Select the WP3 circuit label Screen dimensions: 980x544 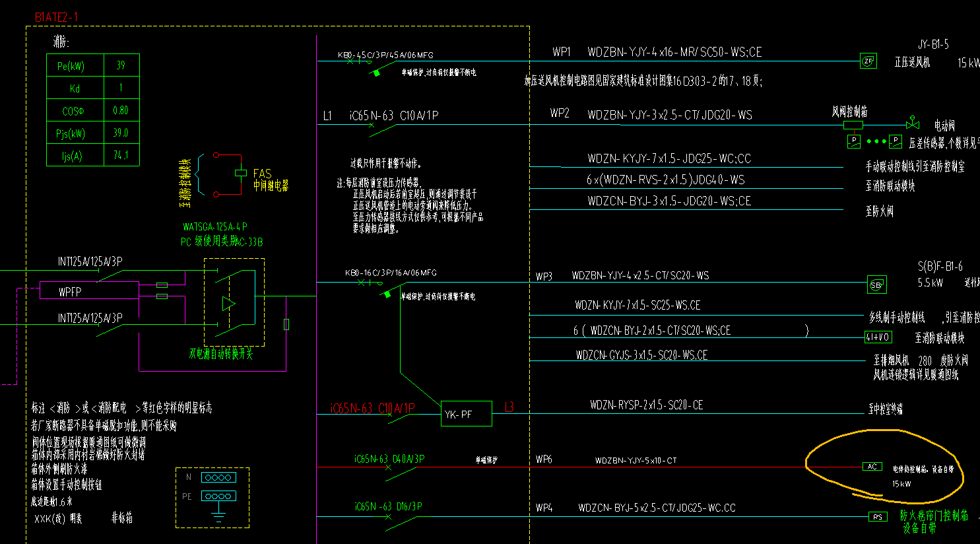click(544, 277)
